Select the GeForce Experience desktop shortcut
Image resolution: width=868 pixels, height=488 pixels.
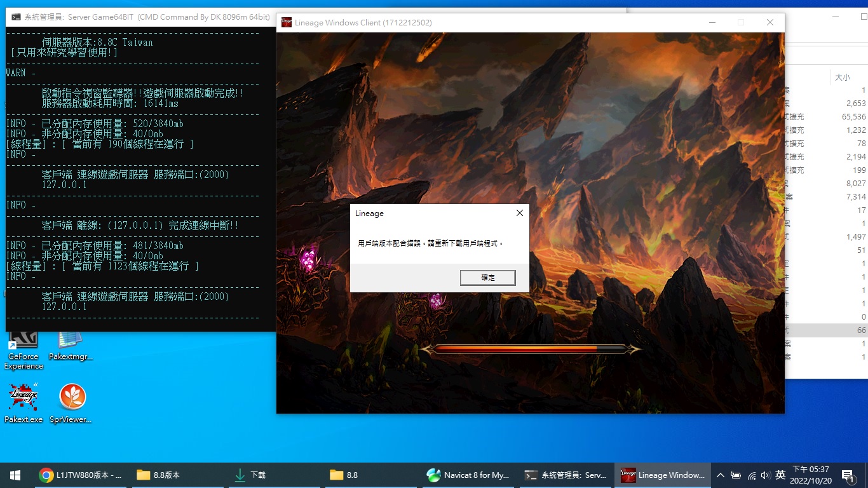pos(24,351)
